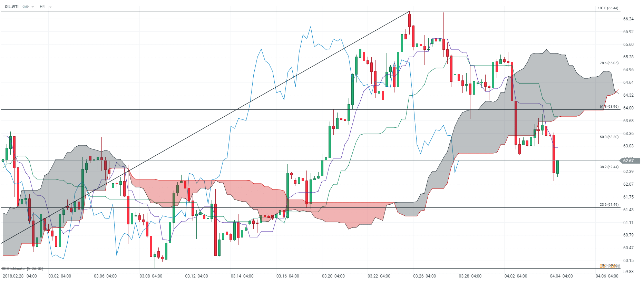644x282 pixels.
Task: Click the Ichimoku [9, 26, 52] indicator label
Action: (x=27, y=269)
